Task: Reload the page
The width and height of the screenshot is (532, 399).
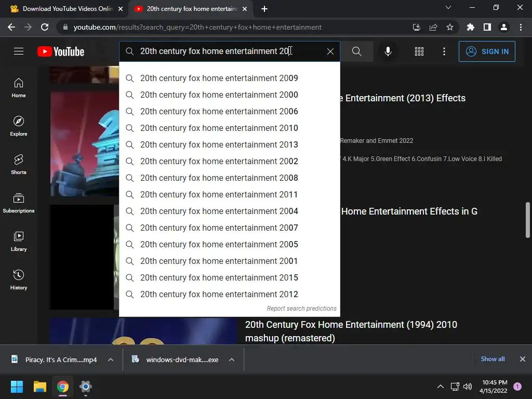Action: coord(45,27)
